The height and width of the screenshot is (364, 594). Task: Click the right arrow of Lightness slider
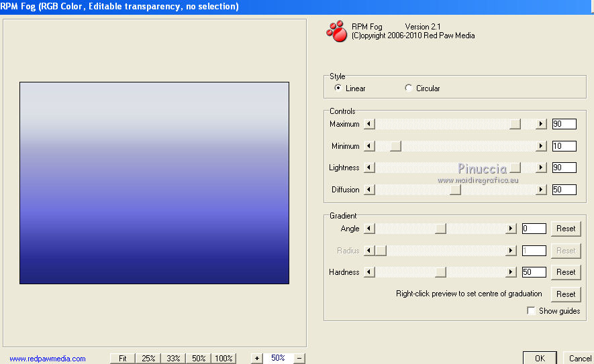pyautogui.click(x=540, y=167)
